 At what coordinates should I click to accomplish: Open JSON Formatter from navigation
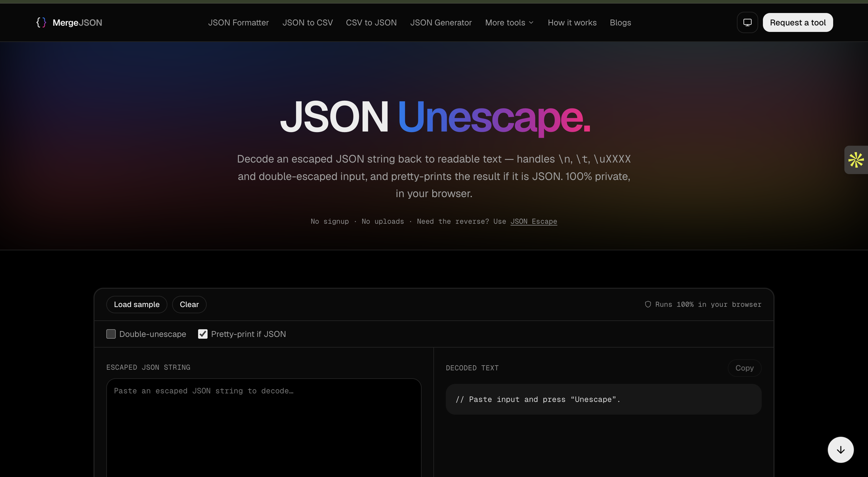pyautogui.click(x=238, y=22)
